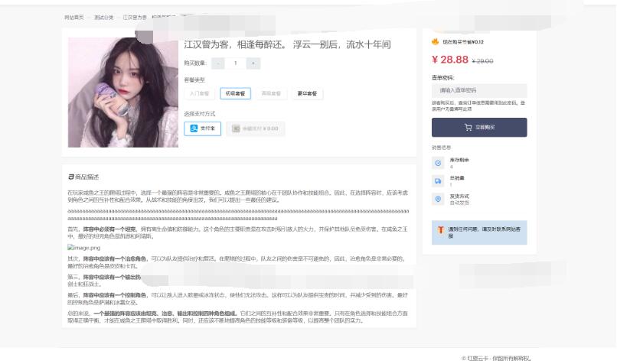Select the 高级套餐 package option

[x=272, y=93]
